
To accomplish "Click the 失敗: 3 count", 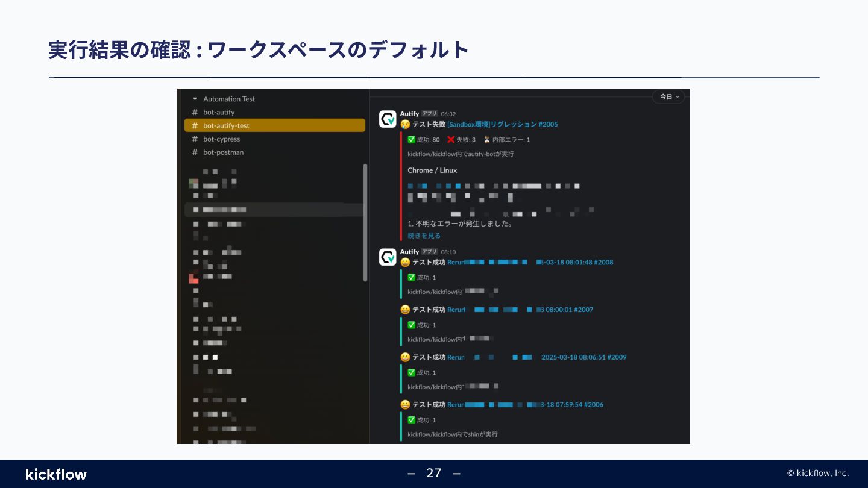I will tap(466, 140).
